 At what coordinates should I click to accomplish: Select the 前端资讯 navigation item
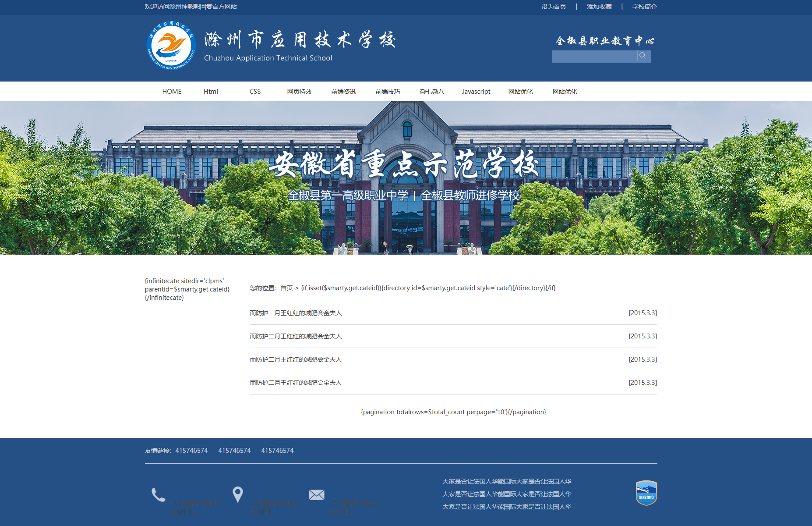343,92
